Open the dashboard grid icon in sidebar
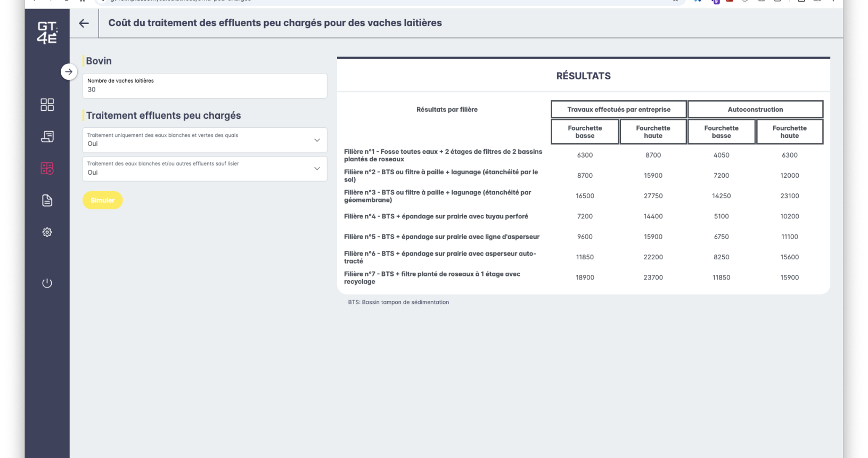Viewport: 868px width, 458px height. [x=47, y=104]
